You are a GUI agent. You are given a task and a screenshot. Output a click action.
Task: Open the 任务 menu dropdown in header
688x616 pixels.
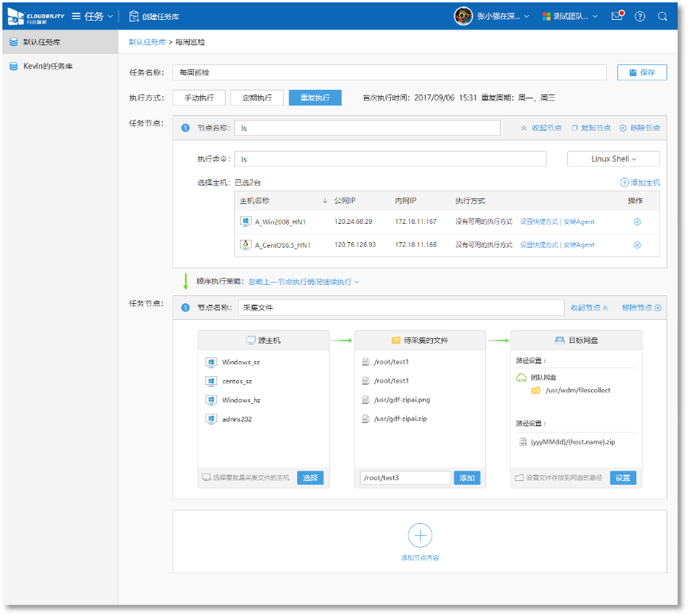click(x=92, y=16)
